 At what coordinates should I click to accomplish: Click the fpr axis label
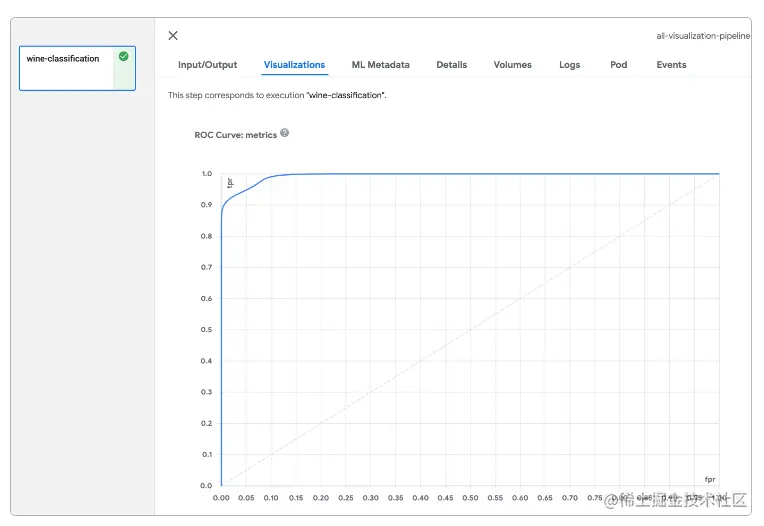(710, 479)
